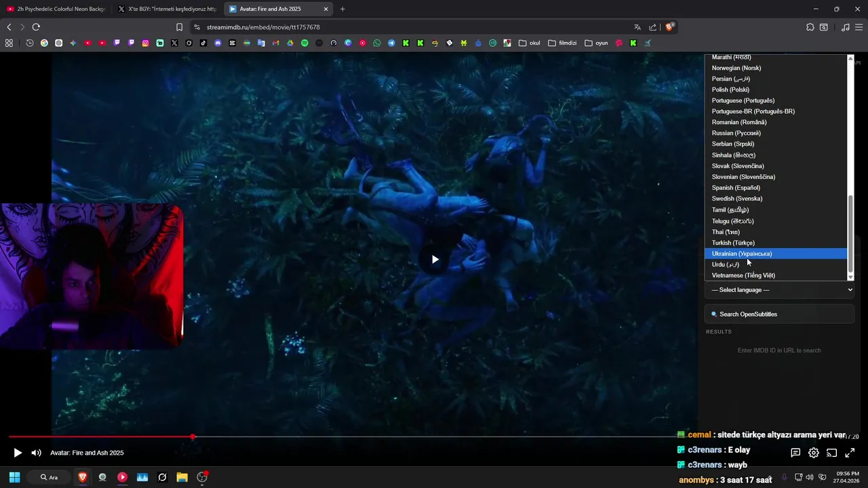Click the webcam overlay thumbnail
Screen dimensions: 868x488
[92, 276]
